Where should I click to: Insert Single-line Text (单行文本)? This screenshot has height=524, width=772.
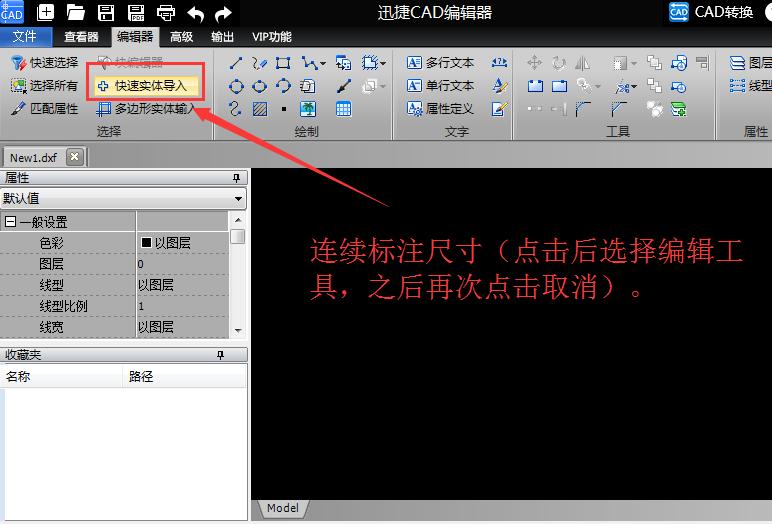(x=440, y=86)
